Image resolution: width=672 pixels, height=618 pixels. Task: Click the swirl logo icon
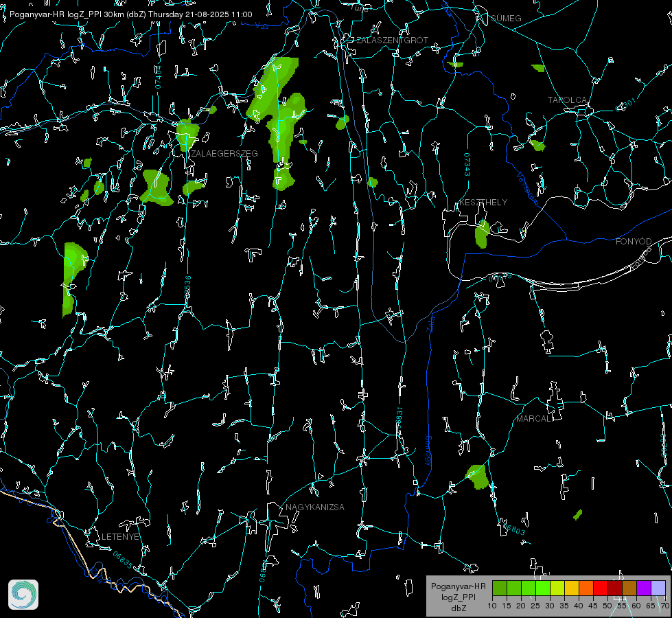click(23, 595)
